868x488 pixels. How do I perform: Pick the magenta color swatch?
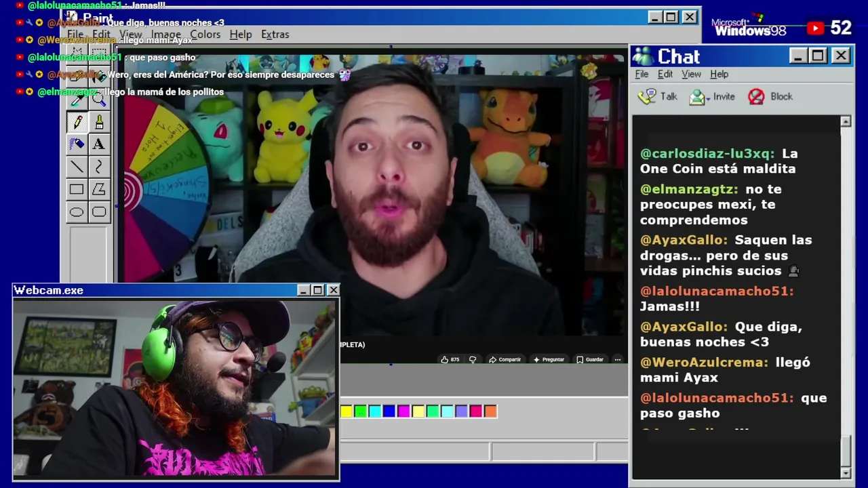click(x=403, y=411)
